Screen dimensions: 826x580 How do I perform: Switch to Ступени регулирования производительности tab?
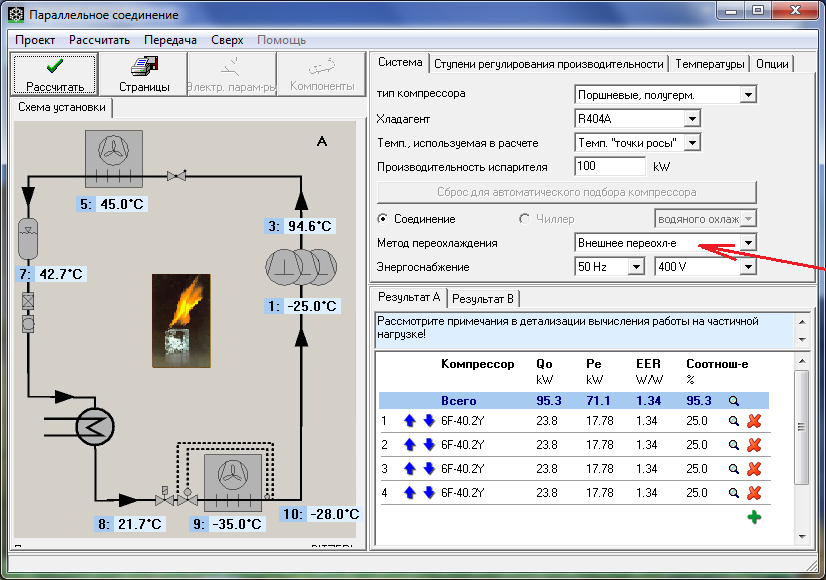548,64
